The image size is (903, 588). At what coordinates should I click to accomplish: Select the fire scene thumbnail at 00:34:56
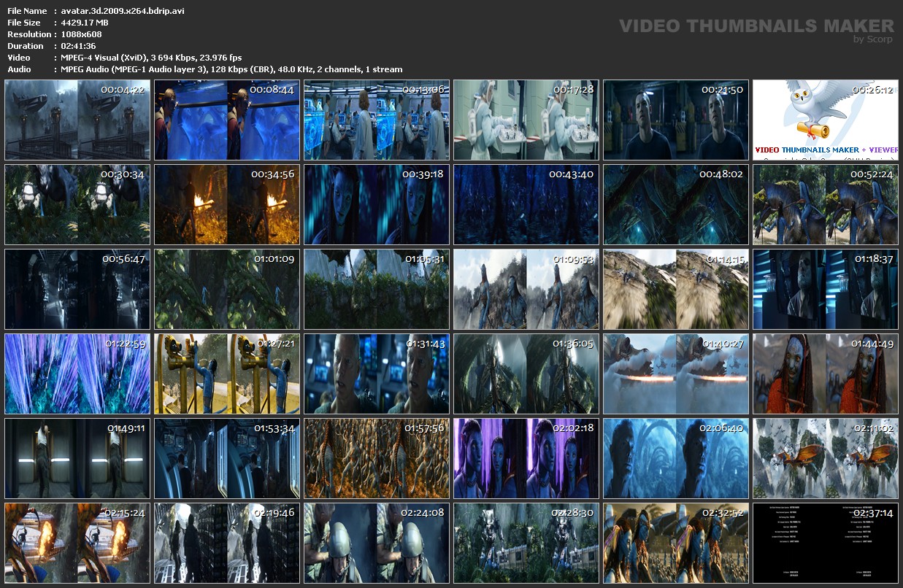(227, 204)
